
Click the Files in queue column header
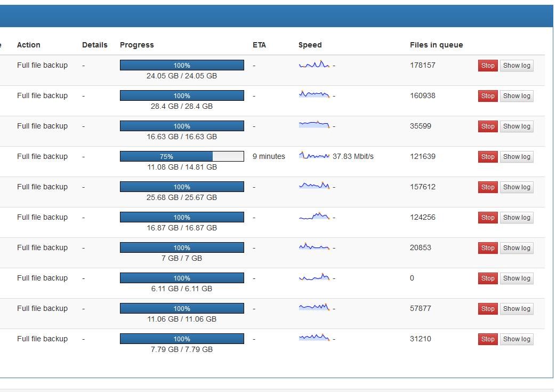tap(437, 45)
